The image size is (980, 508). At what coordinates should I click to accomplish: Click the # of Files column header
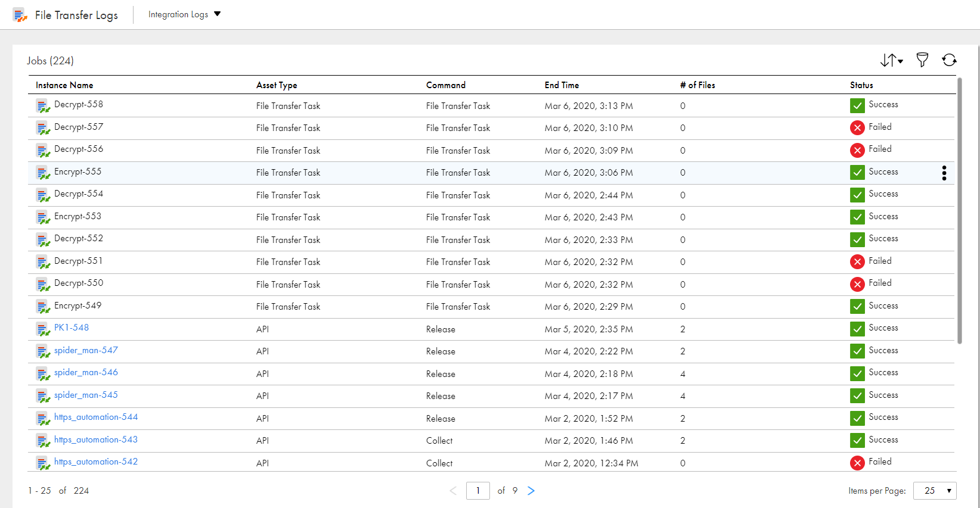[x=697, y=85]
